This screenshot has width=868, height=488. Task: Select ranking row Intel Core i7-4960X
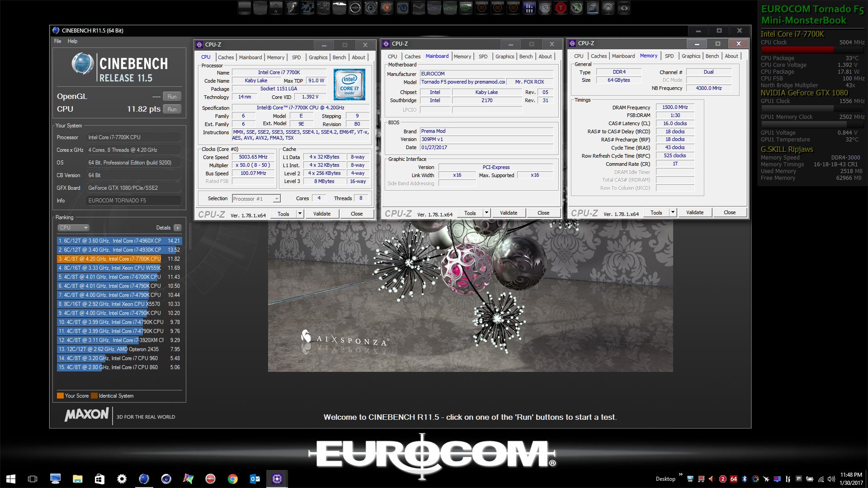coord(119,241)
